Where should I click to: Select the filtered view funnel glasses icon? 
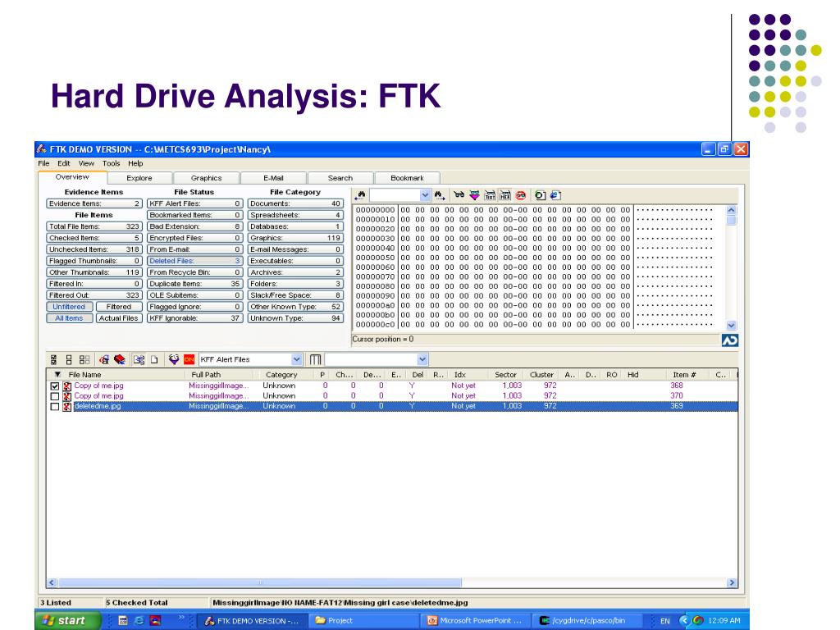tap(475, 195)
